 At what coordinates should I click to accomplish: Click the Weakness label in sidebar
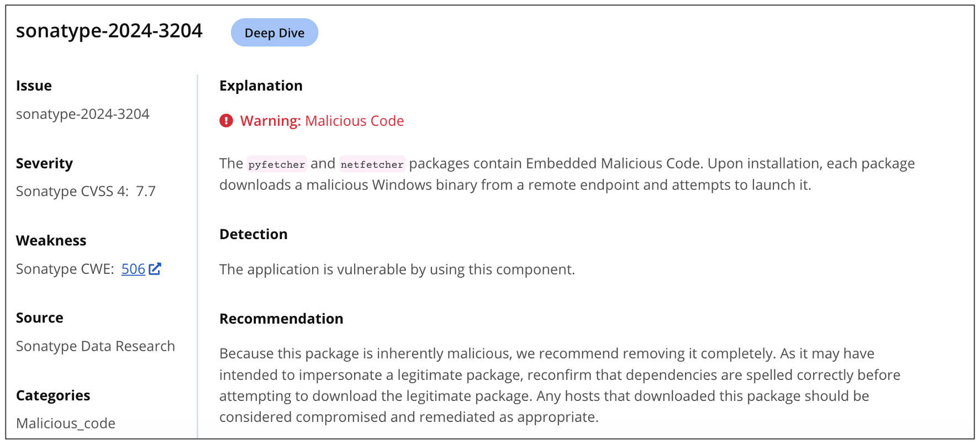(51, 241)
